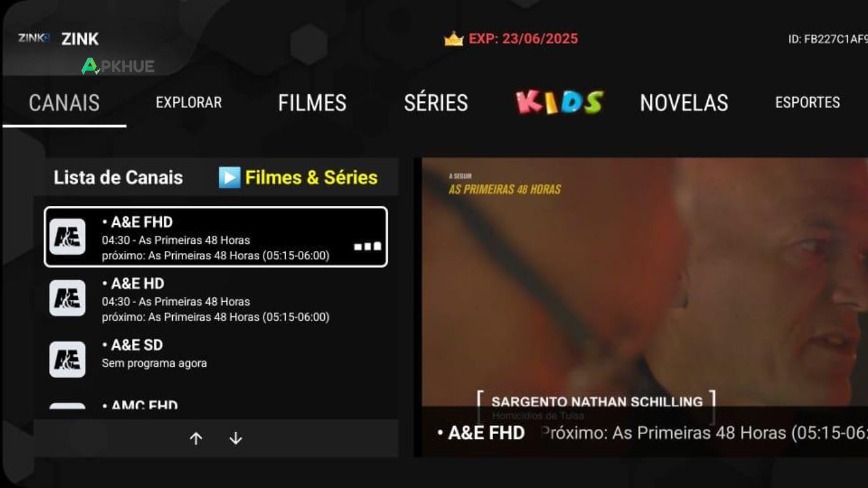Viewport: 868px width, 488px height.
Task: Click the down arrow in channel list
Action: tap(236, 438)
